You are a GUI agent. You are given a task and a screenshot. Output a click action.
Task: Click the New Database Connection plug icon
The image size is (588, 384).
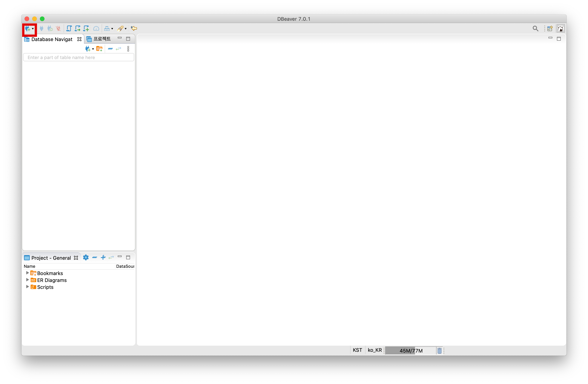tap(27, 29)
